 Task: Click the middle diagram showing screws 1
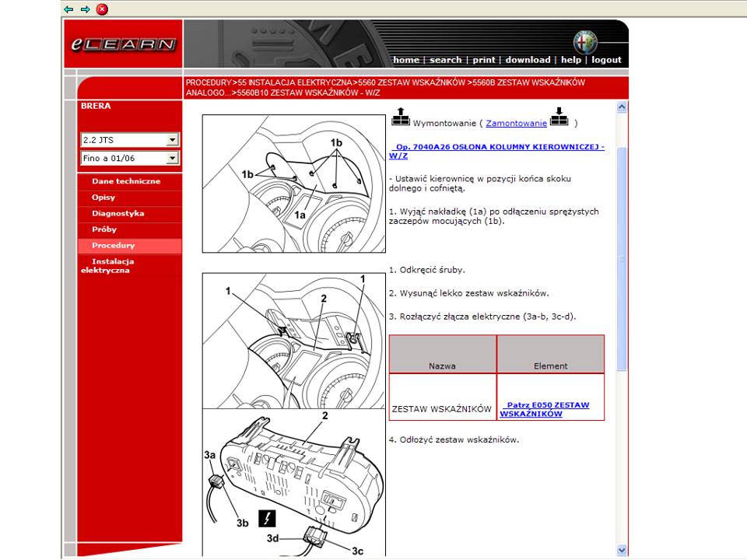pyautogui.click(x=294, y=341)
